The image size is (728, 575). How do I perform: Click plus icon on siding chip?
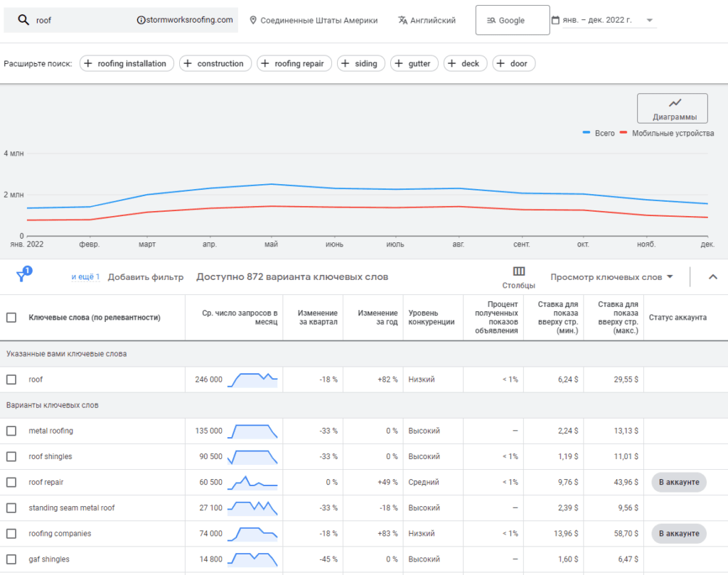tap(345, 63)
